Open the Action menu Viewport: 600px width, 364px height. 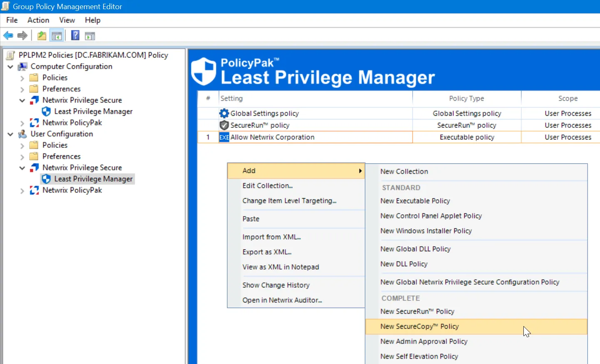click(x=38, y=20)
